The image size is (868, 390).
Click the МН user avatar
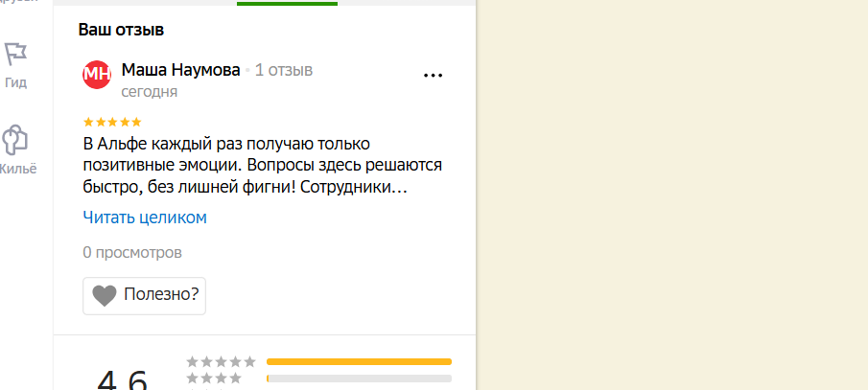pyautogui.click(x=97, y=74)
